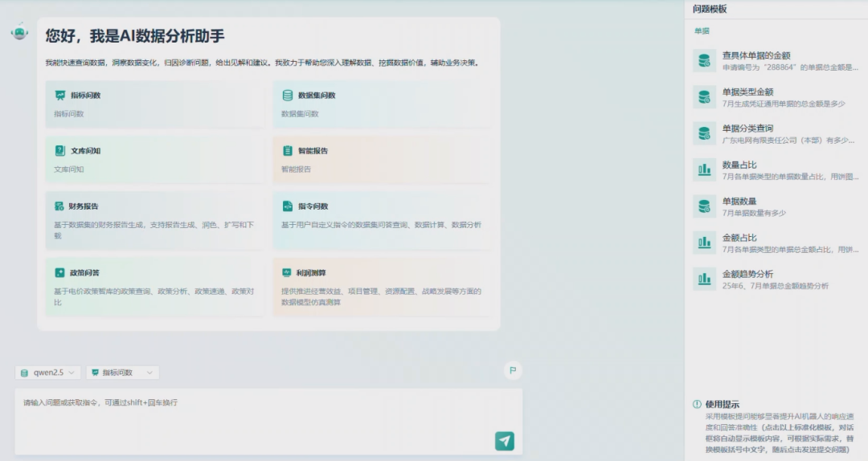Click the 政策问答 card icon
This screenshot has width=868, height=461.
[59, 272]
